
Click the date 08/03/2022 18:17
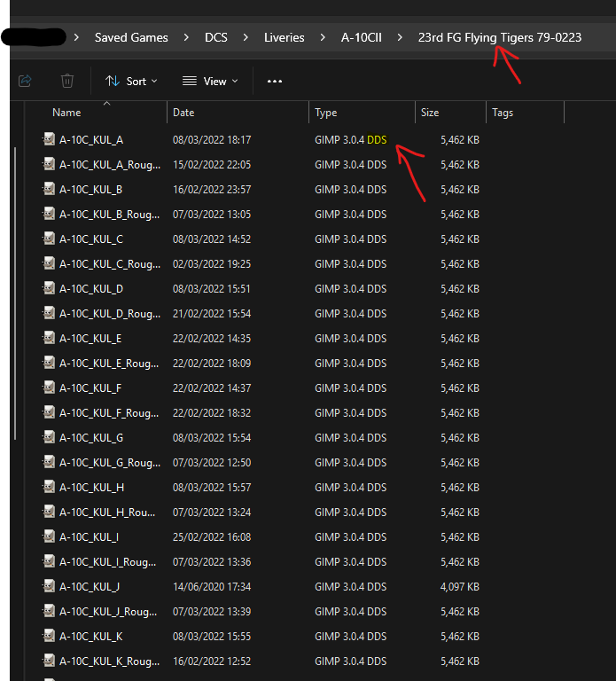pos(212,140)
